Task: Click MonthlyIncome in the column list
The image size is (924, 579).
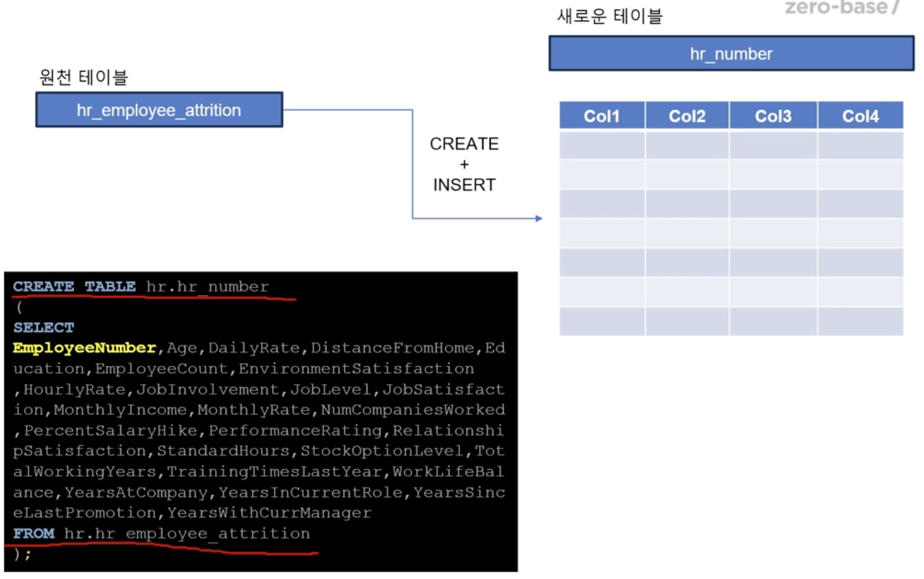Action: (120, 410)
